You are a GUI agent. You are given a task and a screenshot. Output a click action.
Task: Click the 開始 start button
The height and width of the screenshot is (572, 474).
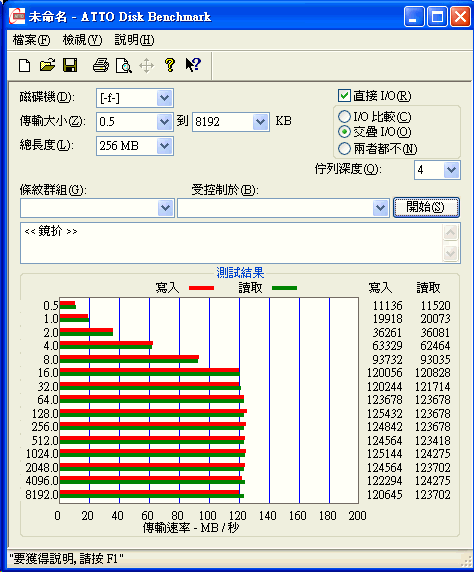pyautogui.click(x=426, y=207)
